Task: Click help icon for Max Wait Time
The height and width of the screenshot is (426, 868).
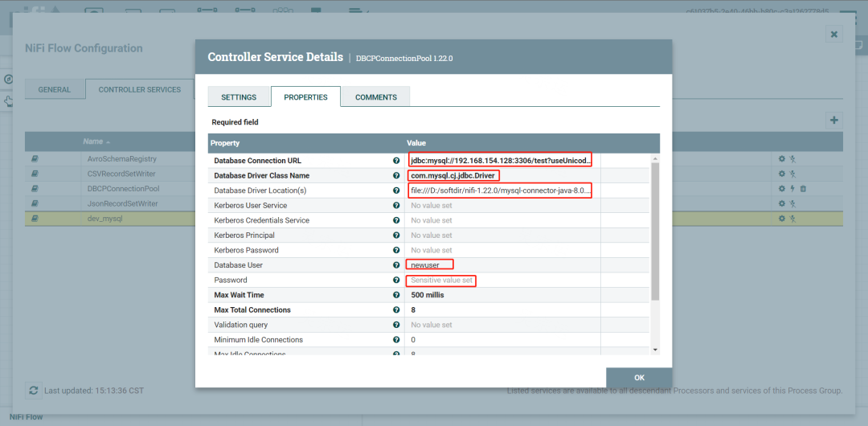Action: pos(396,295)
